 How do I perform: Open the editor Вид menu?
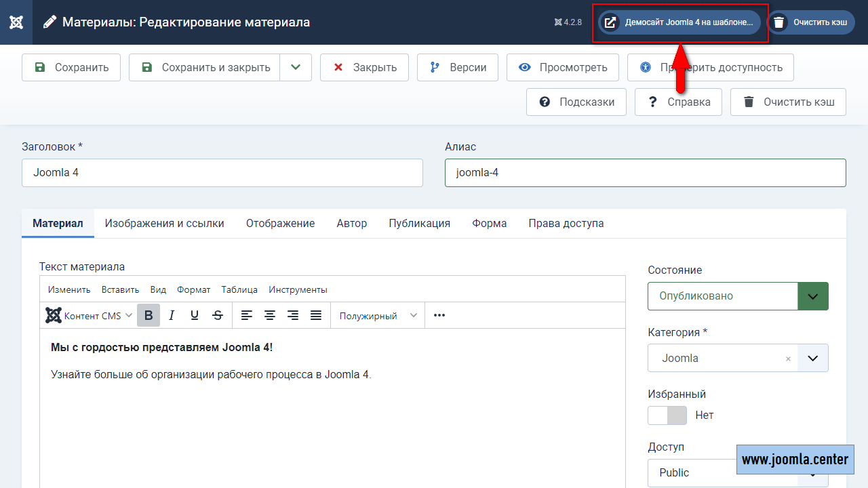tap(158, 289)
